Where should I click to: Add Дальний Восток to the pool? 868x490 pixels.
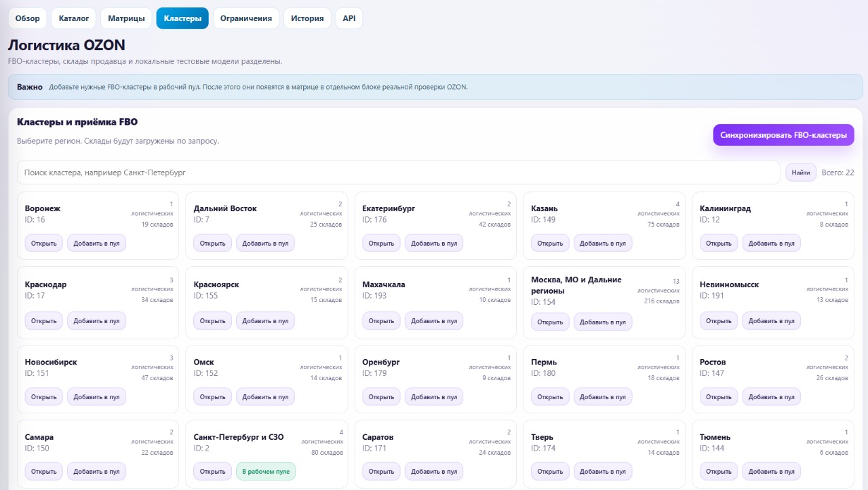(x=265, y=243)
